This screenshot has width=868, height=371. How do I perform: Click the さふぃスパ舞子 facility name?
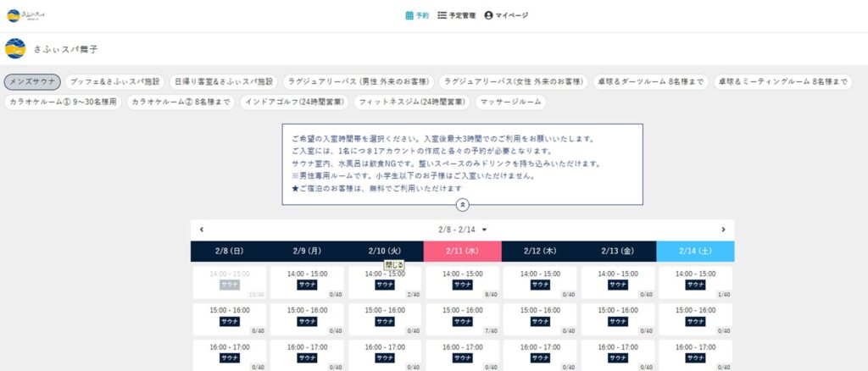(66, 49)
